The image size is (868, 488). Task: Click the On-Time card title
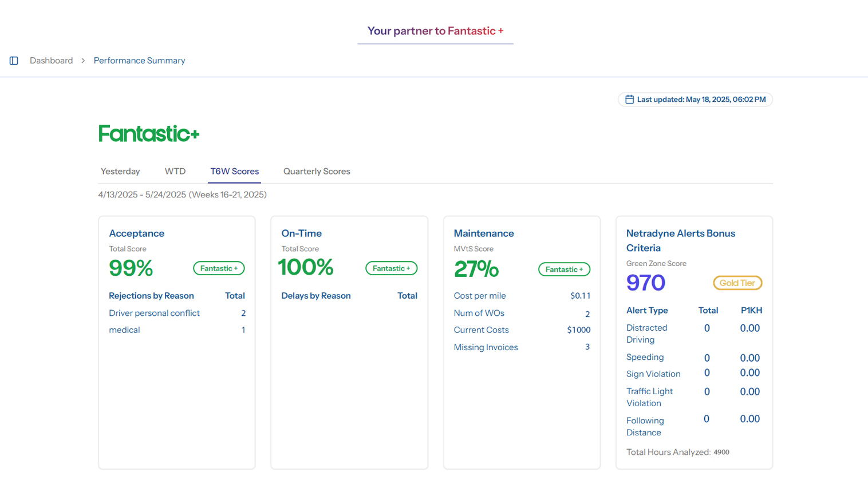pos(302,233)
